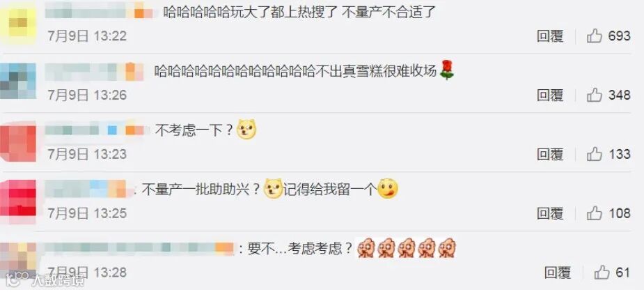Click the long username before 要不…考虑考虑
Image resolution: width=644 pixels, height=292 pixels.
click(x=139, y=247)
